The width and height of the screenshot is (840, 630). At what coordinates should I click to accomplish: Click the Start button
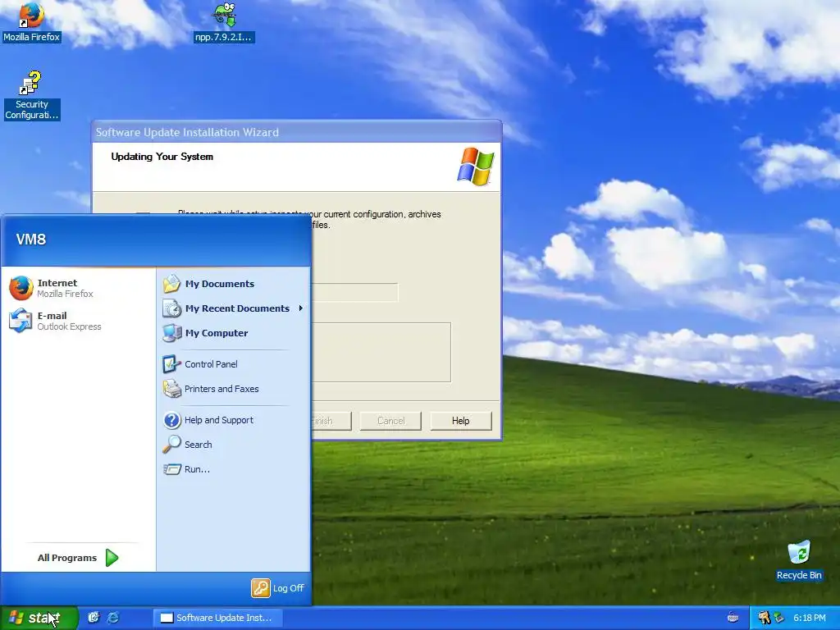point(39,618)
